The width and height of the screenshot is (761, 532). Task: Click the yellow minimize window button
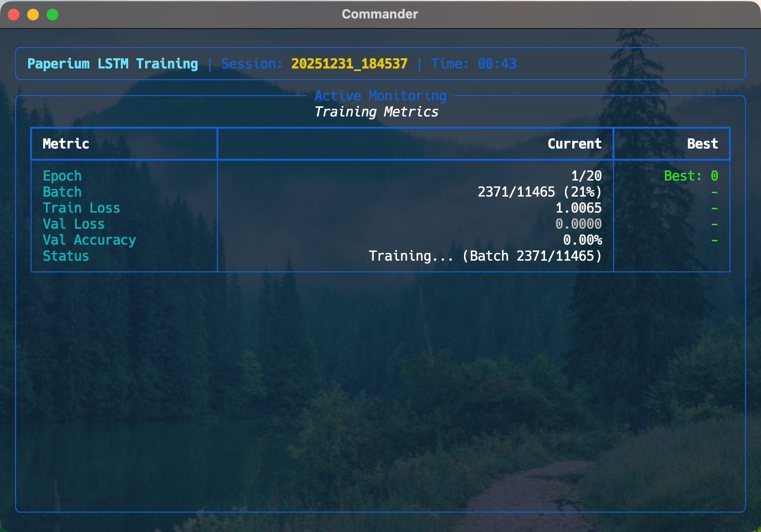click(x=33, y=15)
